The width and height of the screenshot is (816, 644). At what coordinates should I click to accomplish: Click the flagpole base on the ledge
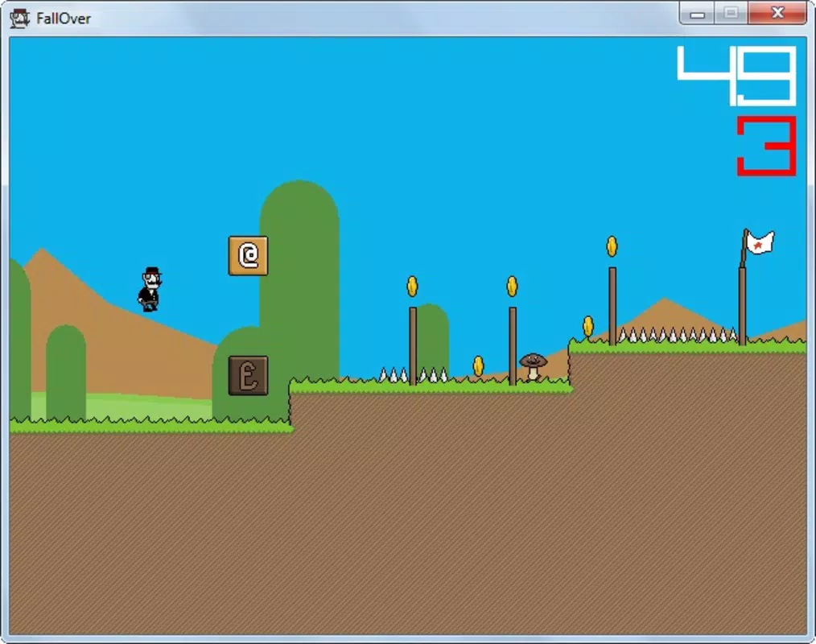[743, 306]
